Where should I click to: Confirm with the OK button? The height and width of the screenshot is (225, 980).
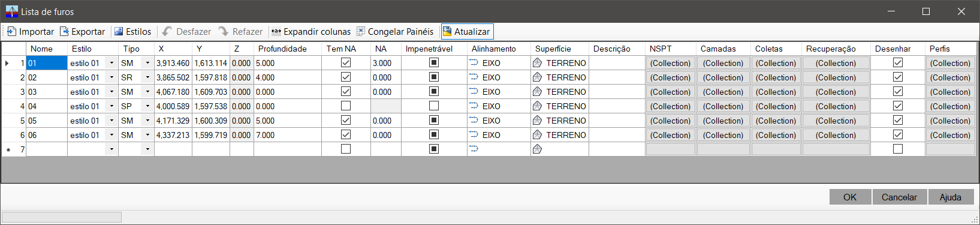[x=850, y=197]
